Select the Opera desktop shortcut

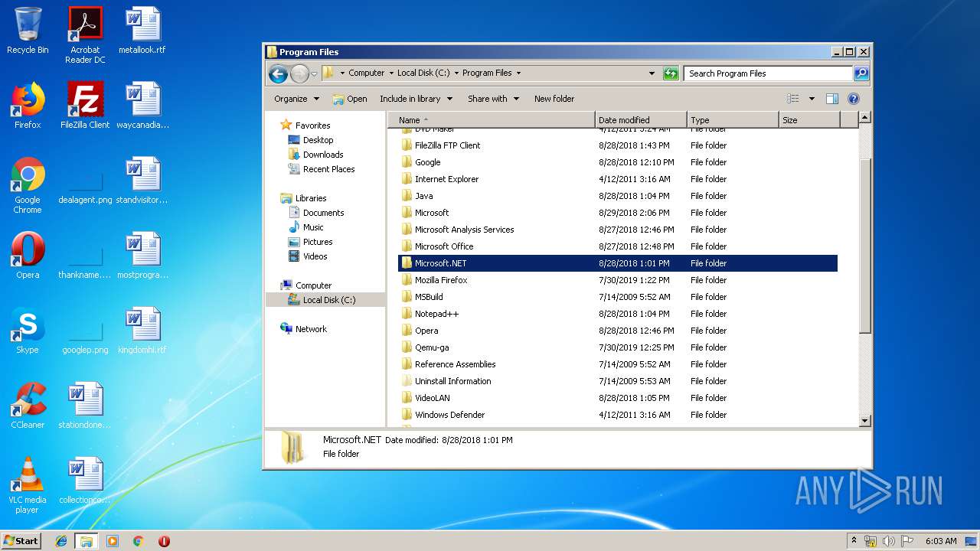click(28, 256)
